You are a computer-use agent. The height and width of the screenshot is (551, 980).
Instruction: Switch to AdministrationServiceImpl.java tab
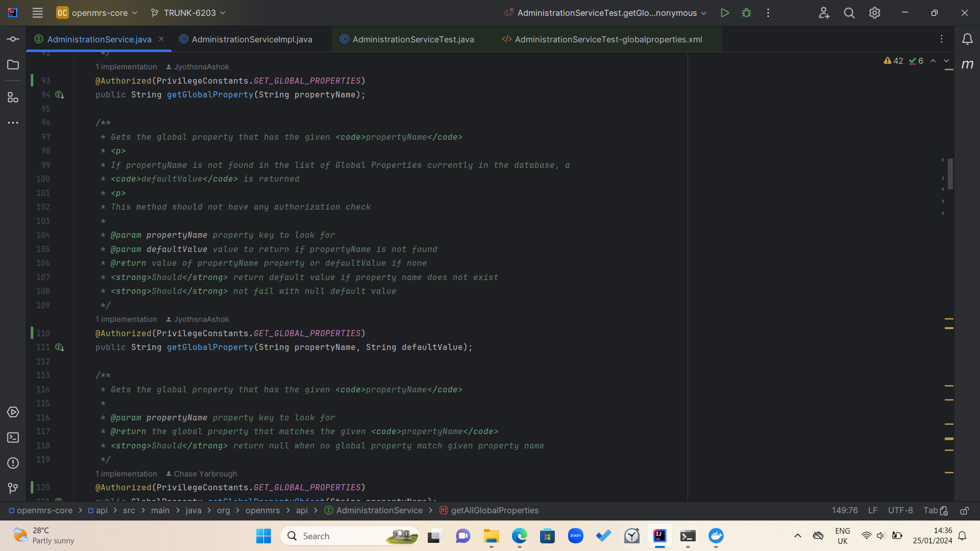click(x=252, y=39)
